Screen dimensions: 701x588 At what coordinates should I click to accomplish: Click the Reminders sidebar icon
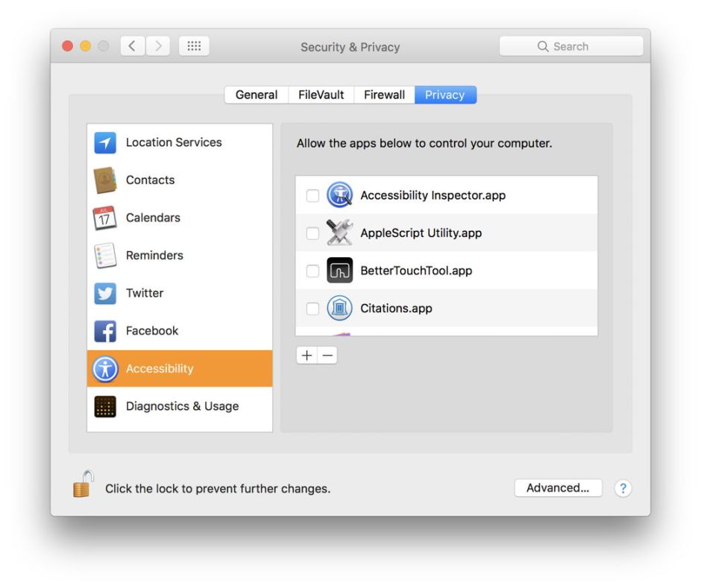click(105, 255)
